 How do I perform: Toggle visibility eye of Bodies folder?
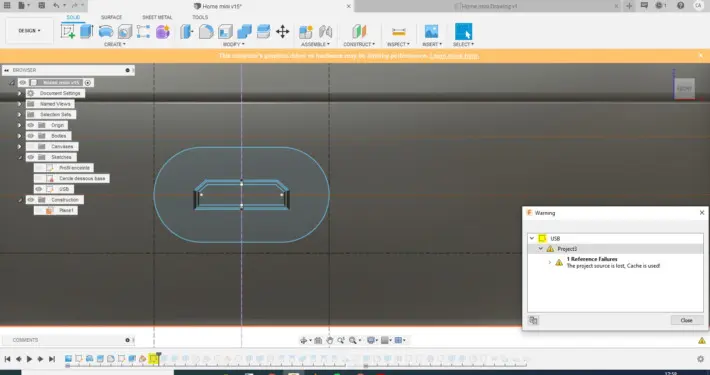click(30, 136)
